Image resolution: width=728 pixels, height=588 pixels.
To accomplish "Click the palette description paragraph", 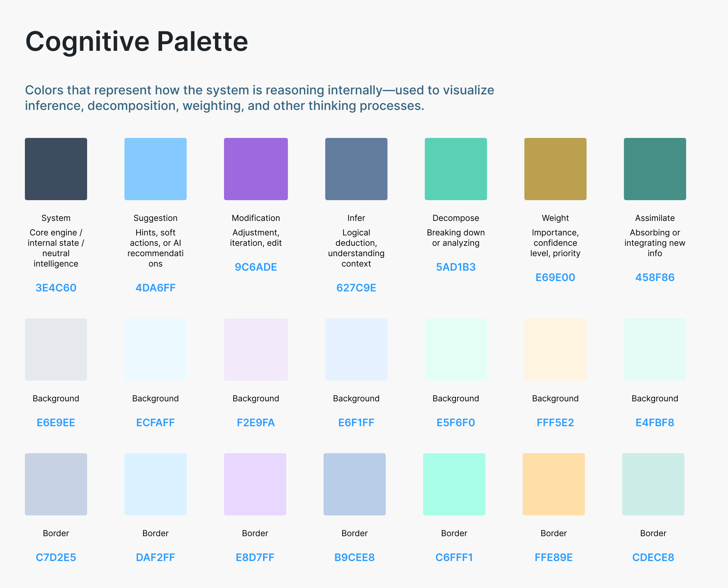I will pos(259,98).
